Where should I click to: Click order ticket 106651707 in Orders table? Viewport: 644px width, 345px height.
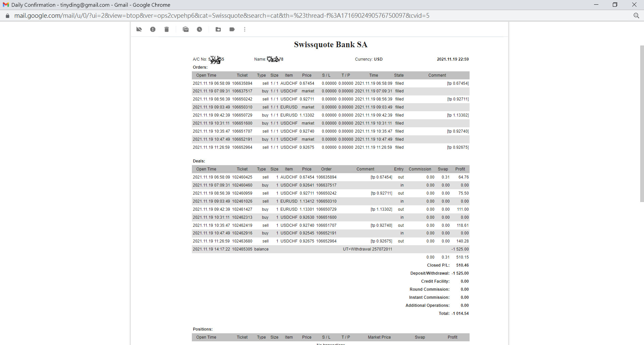coord(242,131)
